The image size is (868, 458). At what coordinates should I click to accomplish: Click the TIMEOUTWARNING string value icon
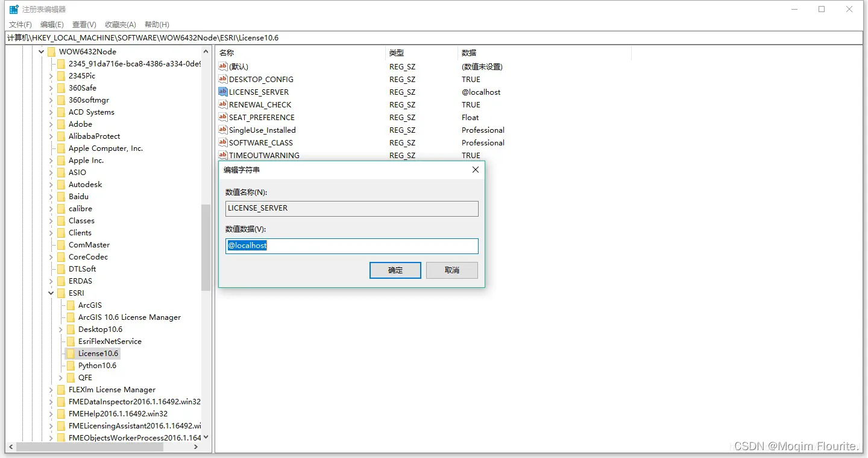[x=223, y=155]
